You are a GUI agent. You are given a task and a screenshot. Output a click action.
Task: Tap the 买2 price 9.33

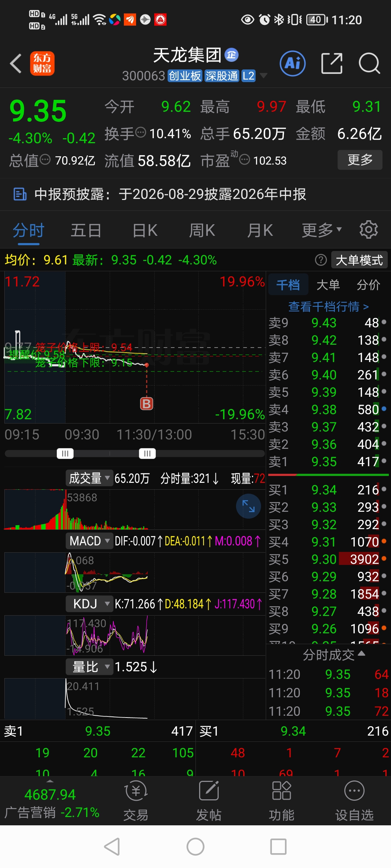tap(324, 507)
